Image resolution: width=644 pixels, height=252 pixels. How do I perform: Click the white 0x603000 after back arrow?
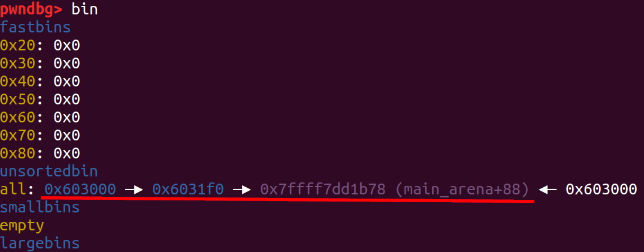[x=601, y=189]
